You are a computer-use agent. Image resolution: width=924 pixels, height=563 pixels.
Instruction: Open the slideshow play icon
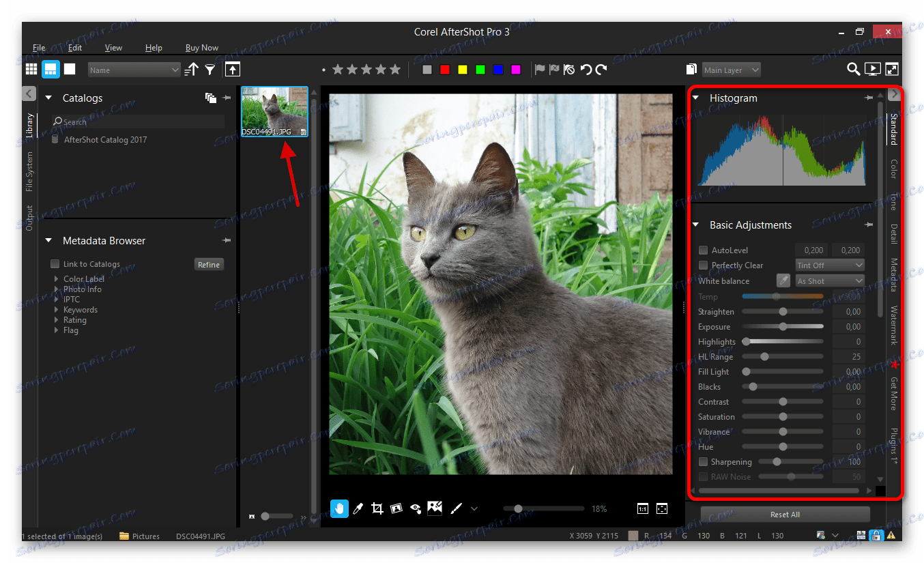pos(872,69)
